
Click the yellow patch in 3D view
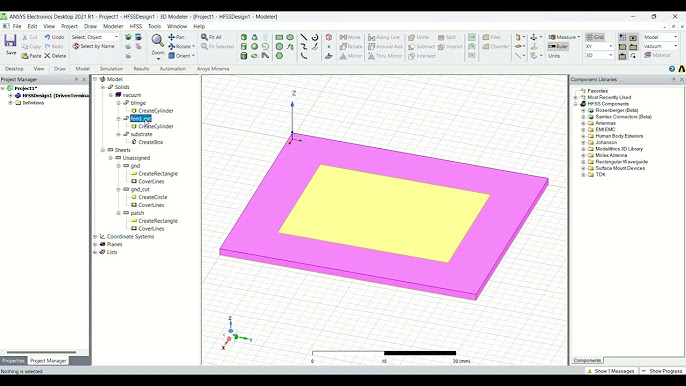(x=384, y=214)
